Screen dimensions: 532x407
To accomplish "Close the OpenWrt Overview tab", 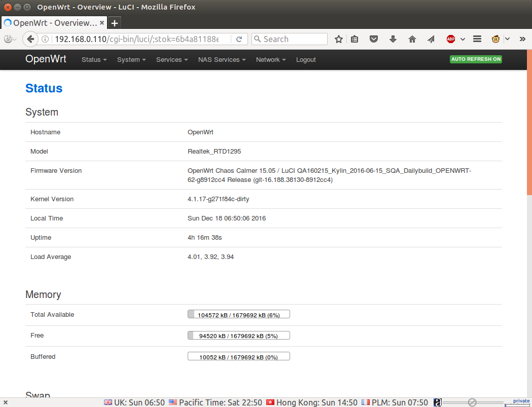I will pyautogui.click(x=102, y=23).
